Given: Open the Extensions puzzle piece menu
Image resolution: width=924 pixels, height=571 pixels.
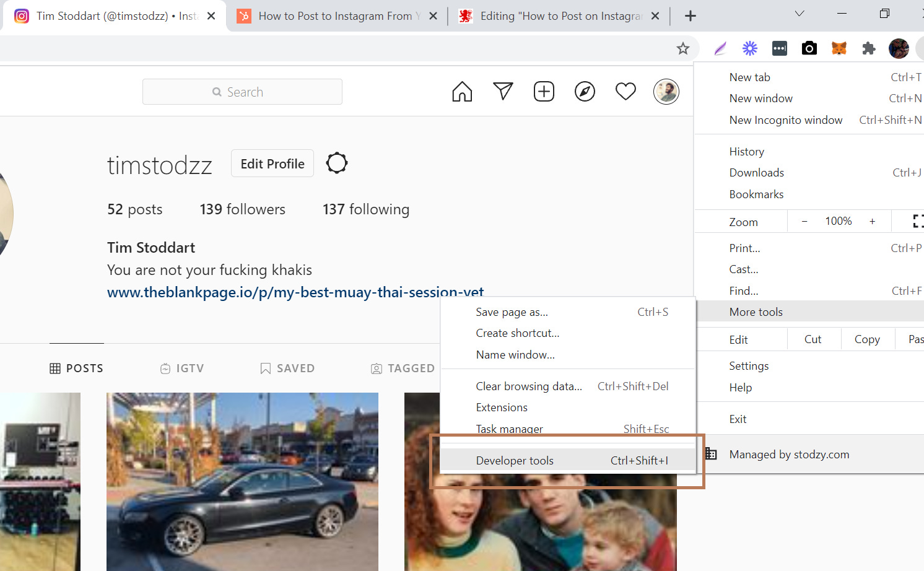Looking at the screenshot, I should pos(869,48).
